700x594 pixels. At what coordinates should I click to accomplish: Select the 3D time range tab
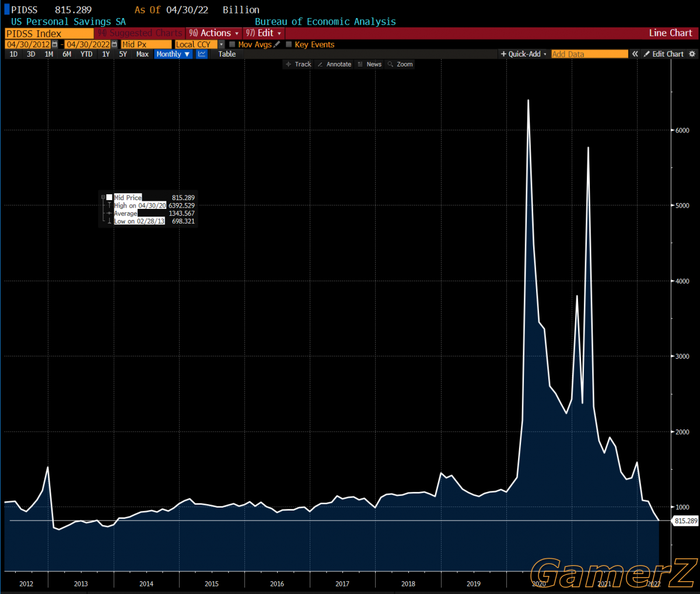(31, 54)
